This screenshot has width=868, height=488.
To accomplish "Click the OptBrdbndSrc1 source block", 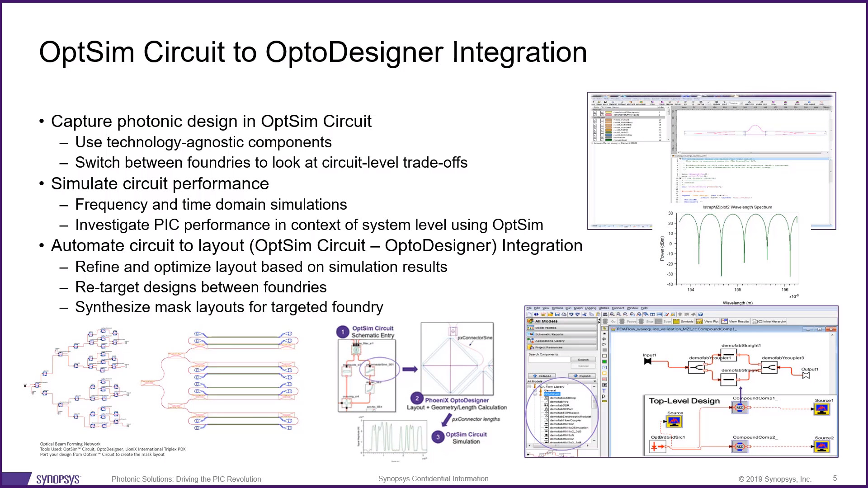I will (x=657, y=446).
